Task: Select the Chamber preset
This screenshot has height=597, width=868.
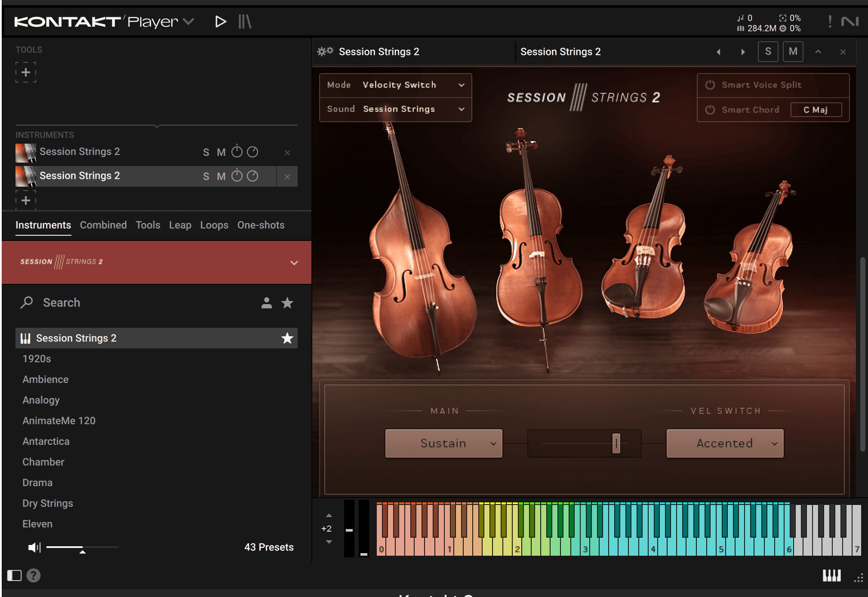Action: [x=43, y=462]
